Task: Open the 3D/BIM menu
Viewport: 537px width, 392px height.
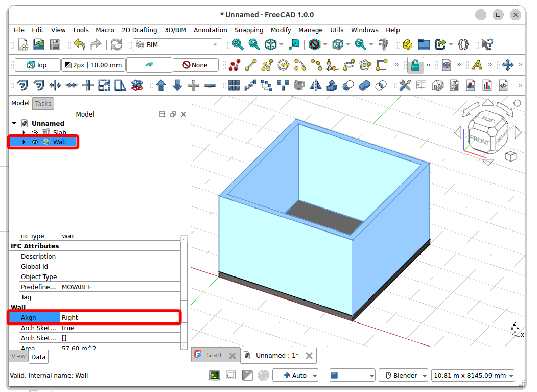Action: coord(175,30)
